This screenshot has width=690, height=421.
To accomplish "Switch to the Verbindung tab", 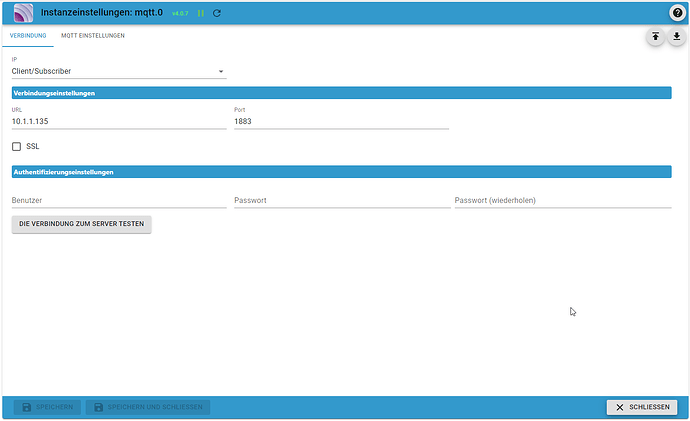I will [x=28, y=36].
